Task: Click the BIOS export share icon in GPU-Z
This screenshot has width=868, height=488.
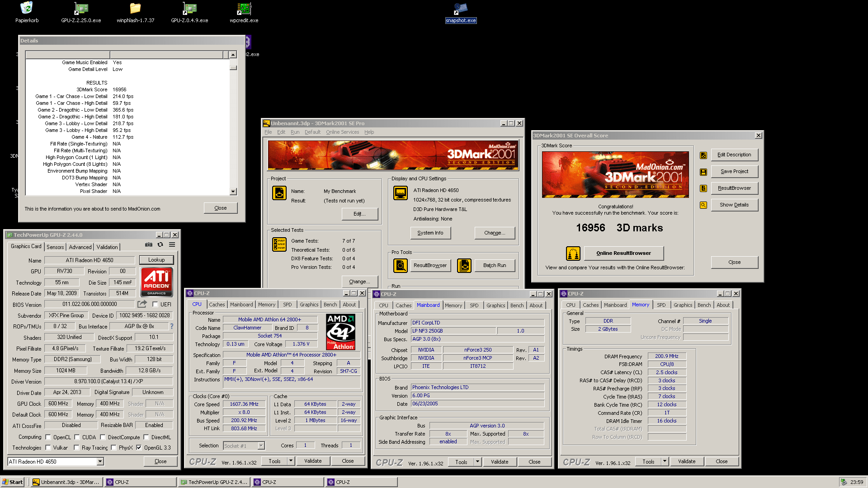Action: pyautogui.click(x=142, y=304)
